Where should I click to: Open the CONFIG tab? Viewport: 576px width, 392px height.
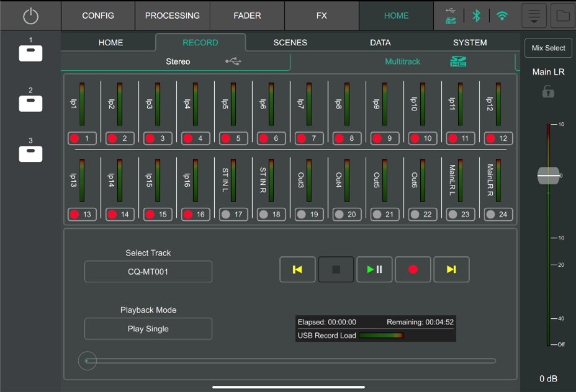coord(98,16)
